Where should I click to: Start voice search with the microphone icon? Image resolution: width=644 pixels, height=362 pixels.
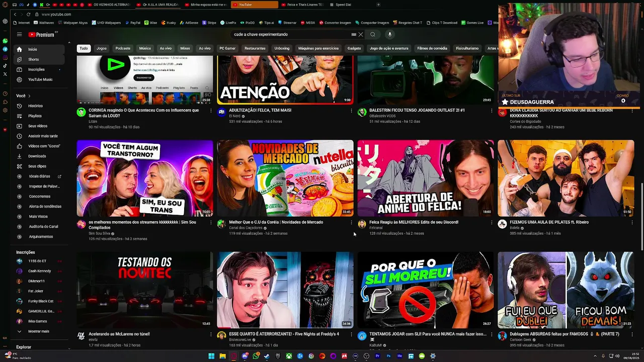click(x=389, y=34)
